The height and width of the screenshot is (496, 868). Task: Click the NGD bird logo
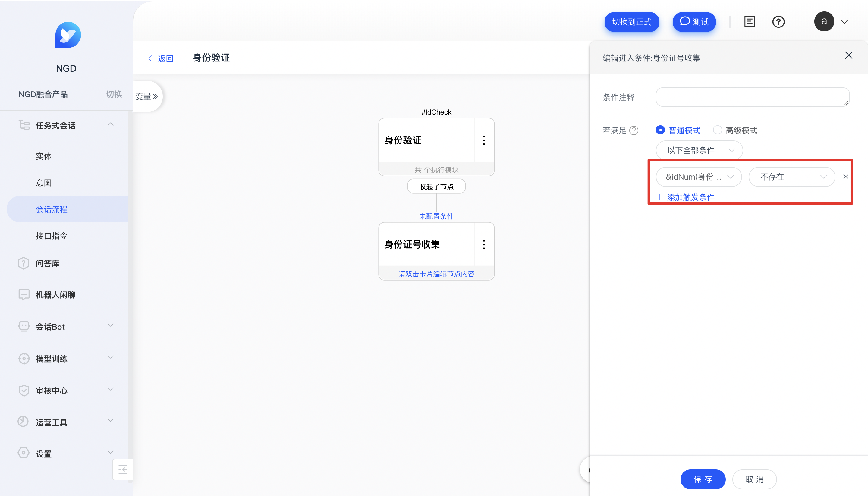(68, 35)
